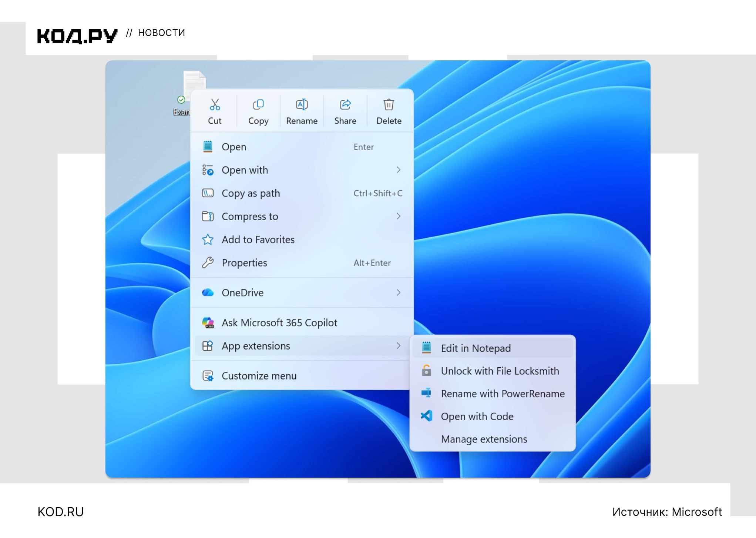Open Properties from the menu
756x538 pixels.
pos(302,263)
